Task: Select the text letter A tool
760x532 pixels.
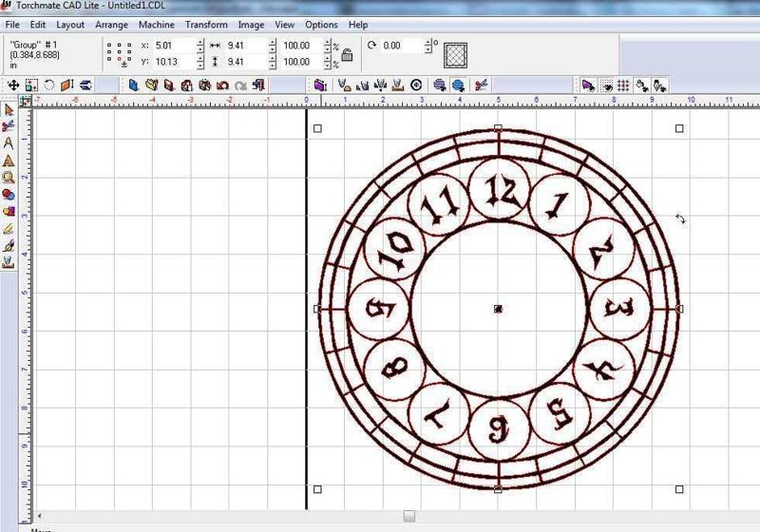Action: [9, 161]
